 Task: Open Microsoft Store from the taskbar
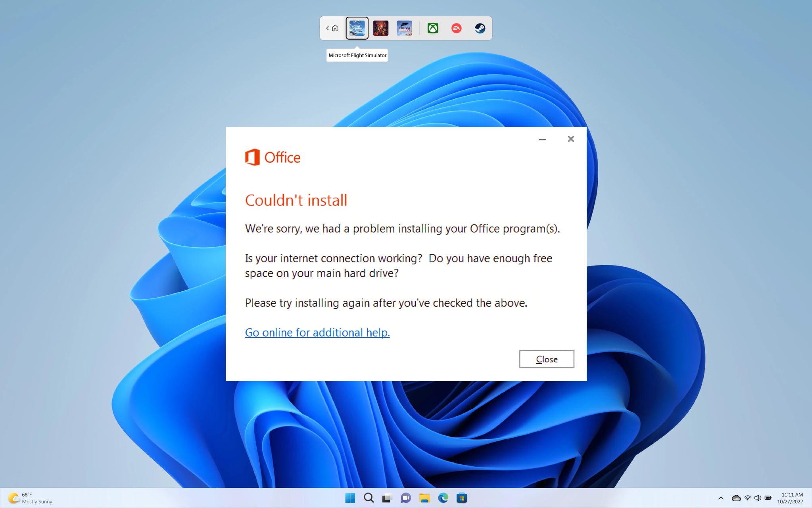(x=462, y=498)
